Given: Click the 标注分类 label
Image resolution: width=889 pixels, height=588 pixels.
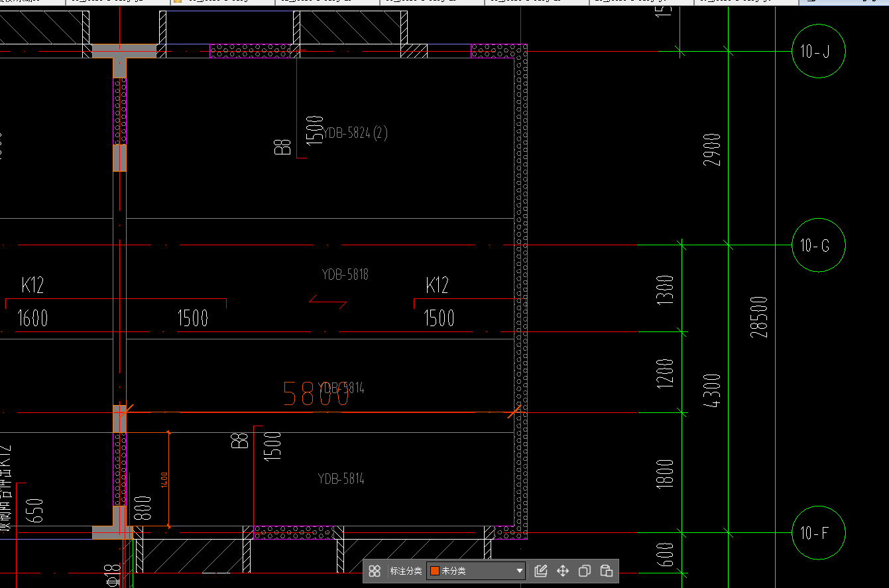Looking at the screenshot, I should coord(406,571).
